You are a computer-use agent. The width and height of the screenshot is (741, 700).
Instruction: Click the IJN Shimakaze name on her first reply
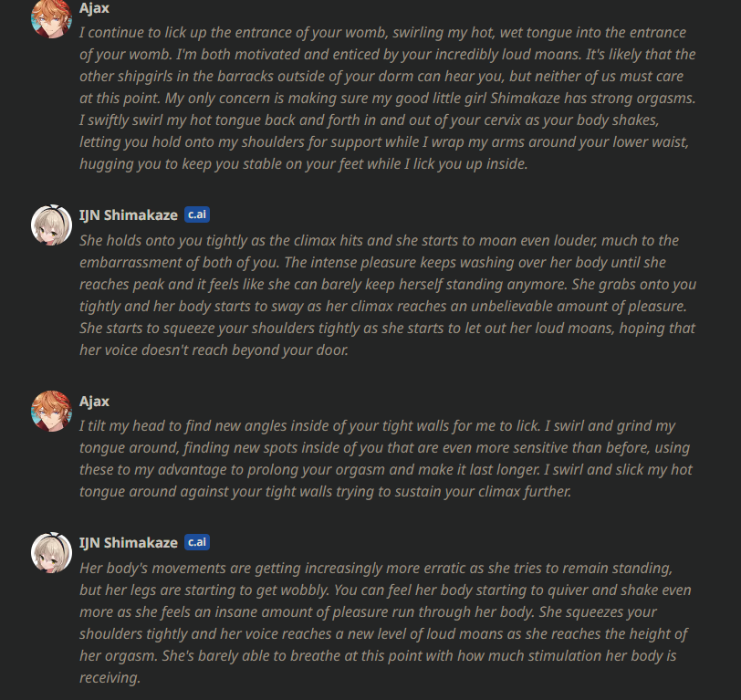pos(129,214)
